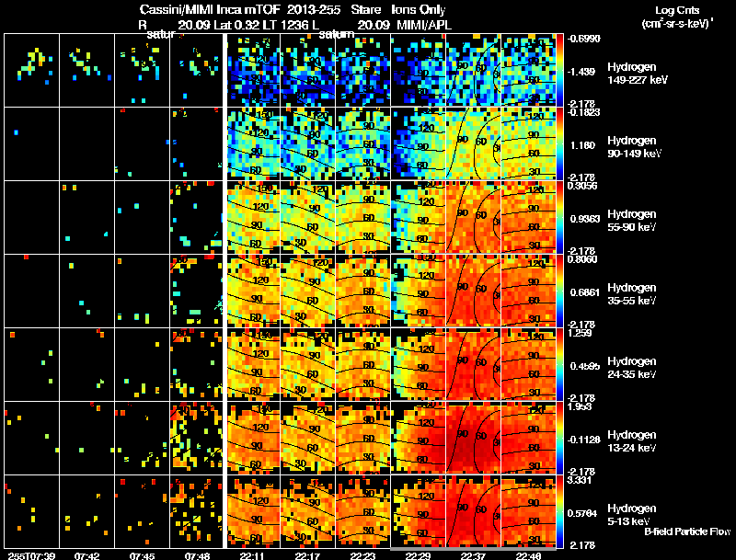The image size is (736, 560).
Task: Click the 07:42 time label
Action: [x=86, y=555]
